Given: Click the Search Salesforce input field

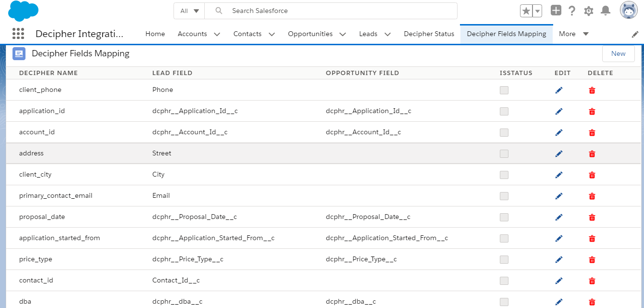Looking at the screenshot, I should click(x=336, y=11).
